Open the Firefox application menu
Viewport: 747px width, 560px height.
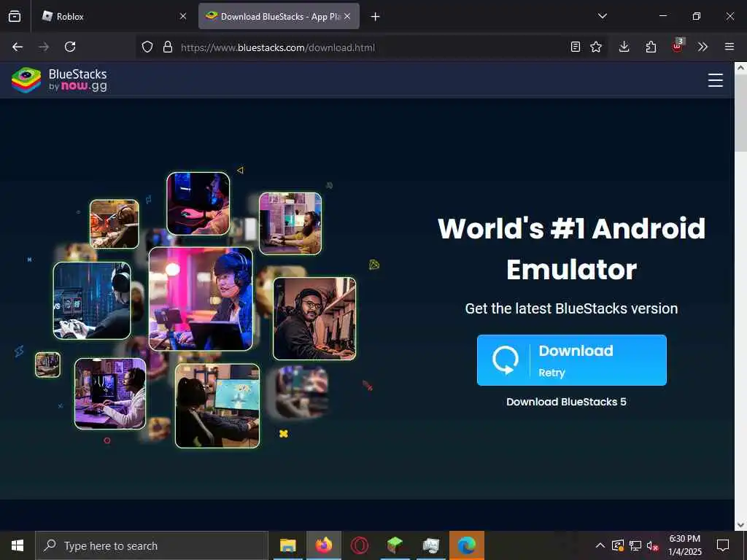[x=729, y=47]
